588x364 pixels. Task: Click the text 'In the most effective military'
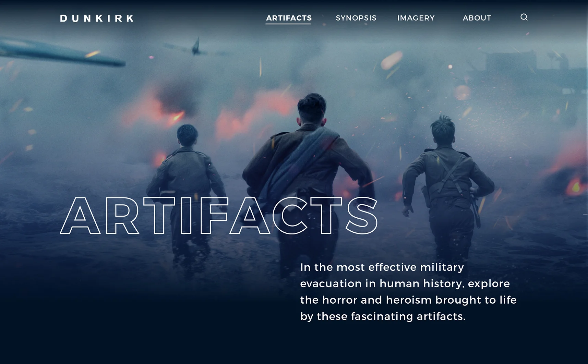pos(382,267)
